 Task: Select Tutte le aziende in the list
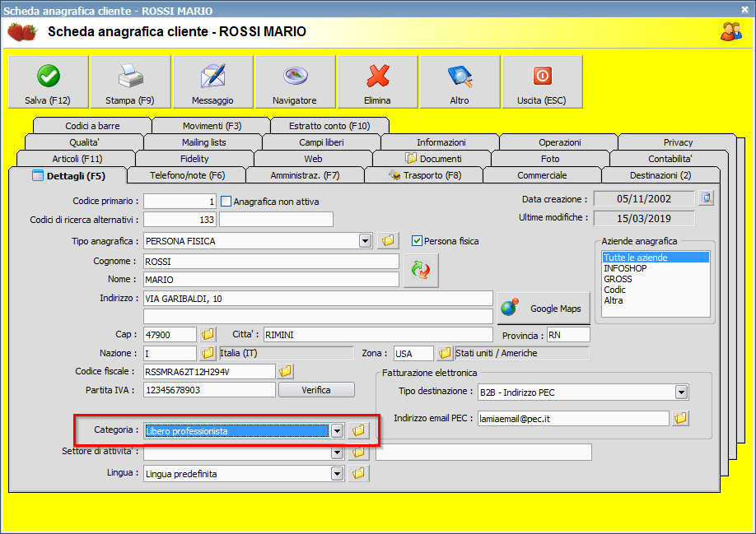[656, 258]
